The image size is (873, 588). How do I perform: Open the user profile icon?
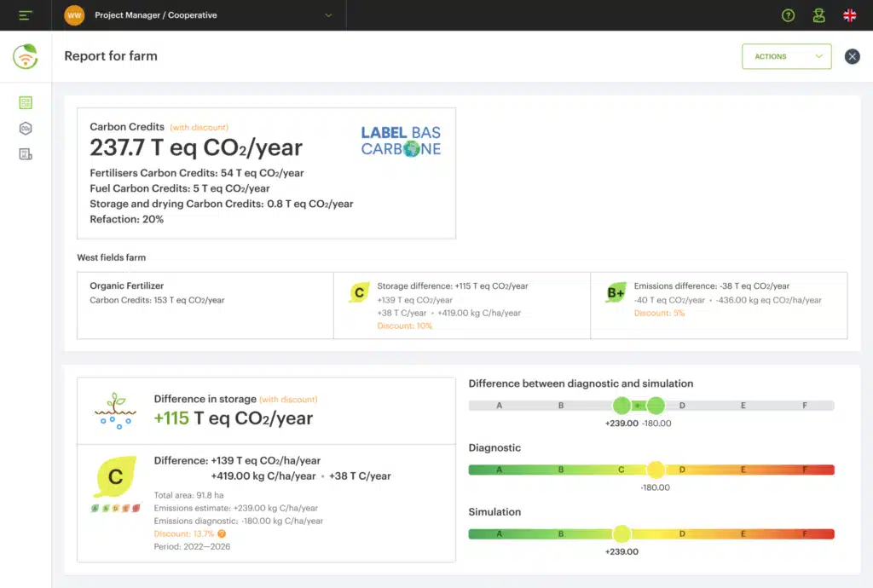[818, 15]
